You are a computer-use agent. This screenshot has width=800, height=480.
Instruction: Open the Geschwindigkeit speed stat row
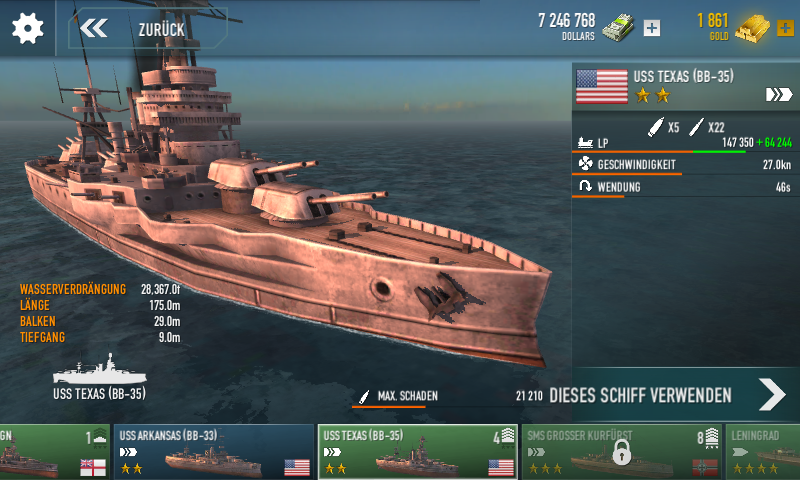pos(685,165)
